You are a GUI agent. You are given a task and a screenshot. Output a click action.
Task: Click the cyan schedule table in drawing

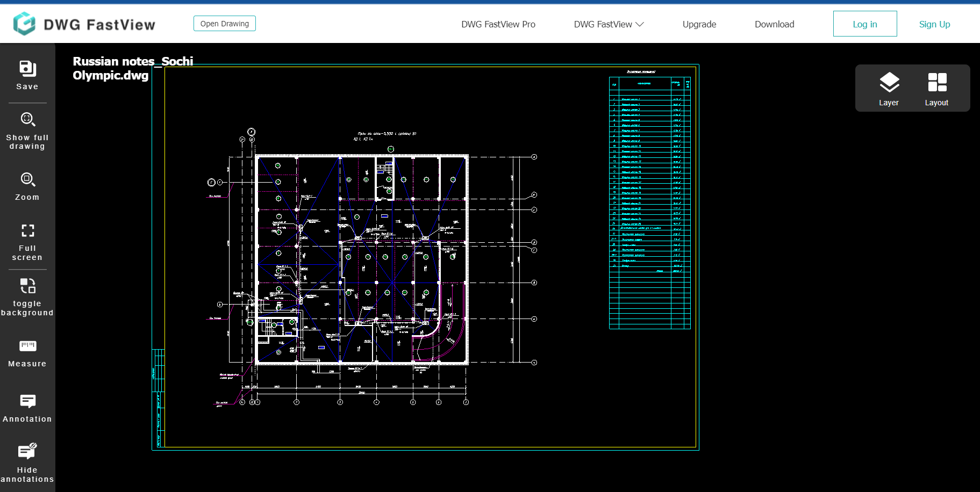click(649, 202)
